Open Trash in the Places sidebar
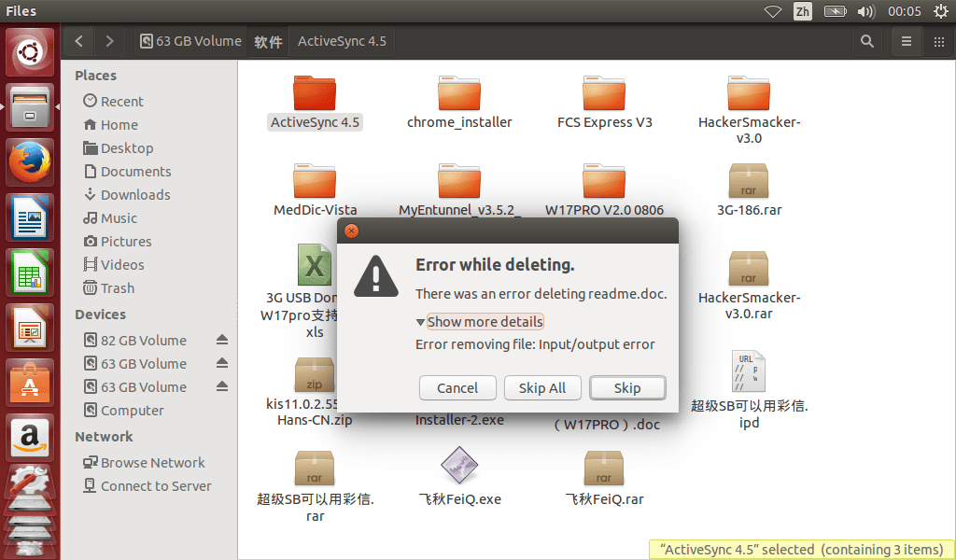The image size is (956, 560). [117, 288]
